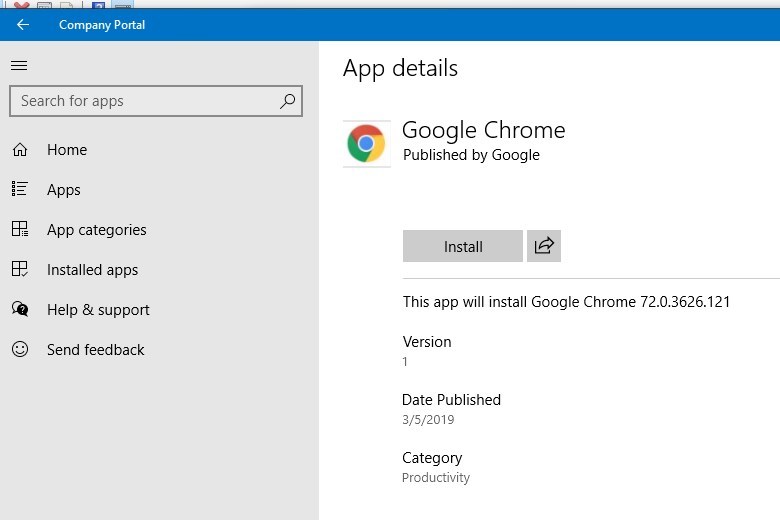Click the Help & support chat icon
The width and height of the screenshot is (780, 520).
pos(20,309)
